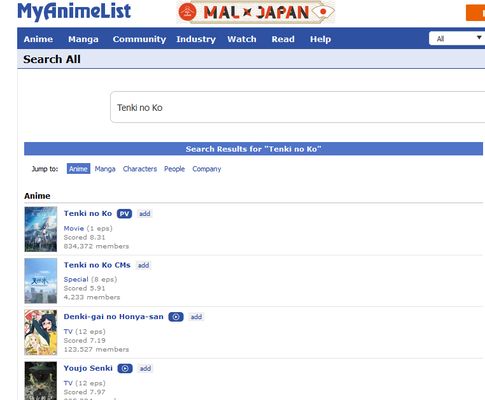Click the 'Scored 5.91' text

[84, 288]
